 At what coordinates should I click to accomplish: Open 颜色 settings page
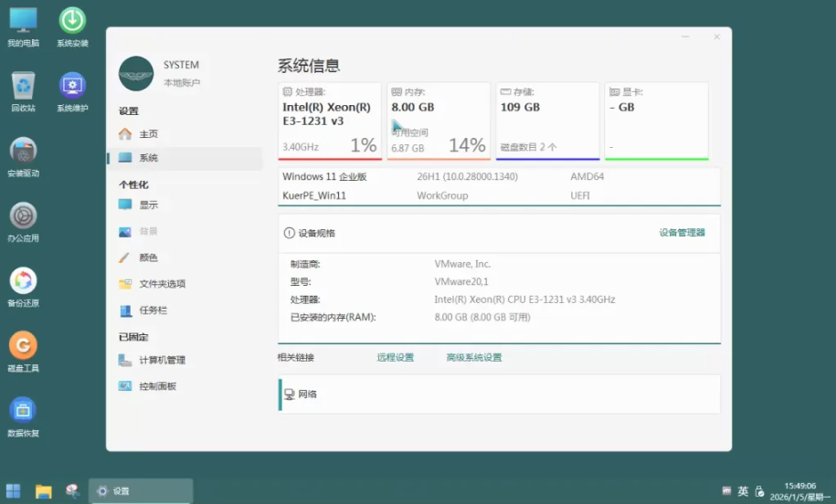coord(148,257)
